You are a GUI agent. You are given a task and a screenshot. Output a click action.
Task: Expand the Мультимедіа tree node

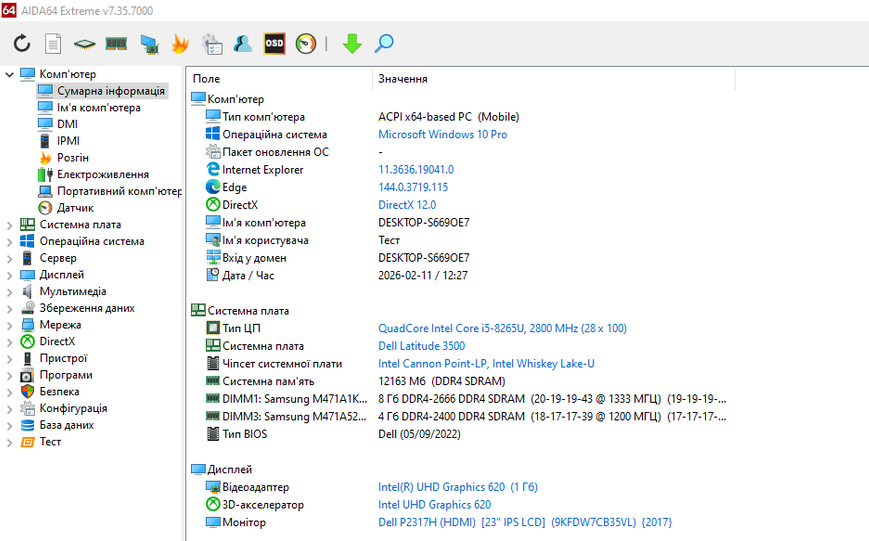pyautogui.click(x=9, y=292)
